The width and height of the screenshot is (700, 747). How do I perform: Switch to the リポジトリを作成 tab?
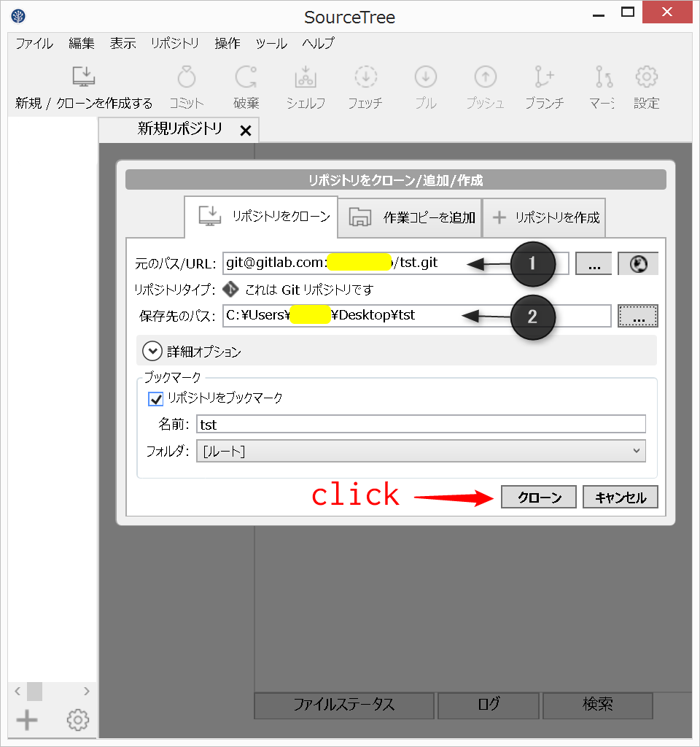coord(545,217)
